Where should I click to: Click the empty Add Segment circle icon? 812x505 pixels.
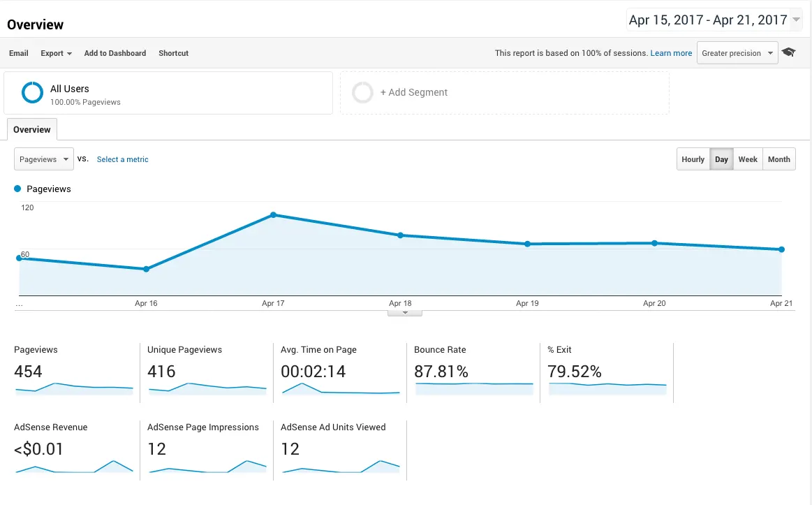click(362, 92)
